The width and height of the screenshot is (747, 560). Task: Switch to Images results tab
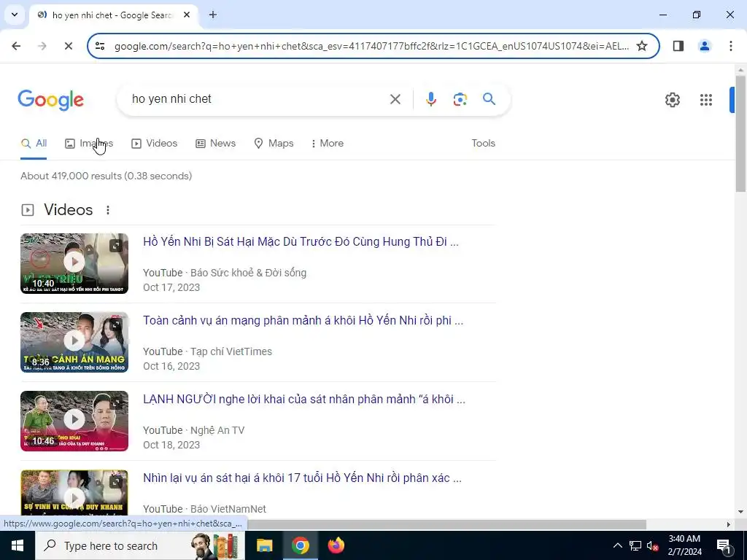pos(89,144)
